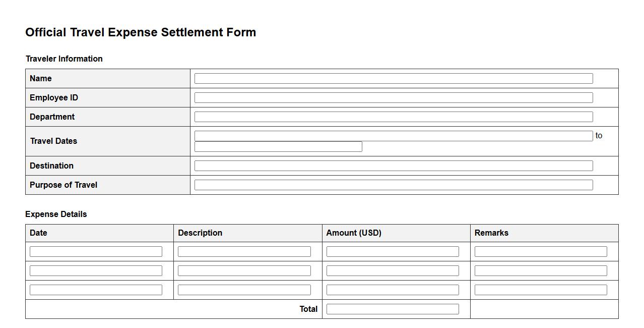Focus the Employee ID text box
This screenshot has width=644, height=328.
coord(393,98)
